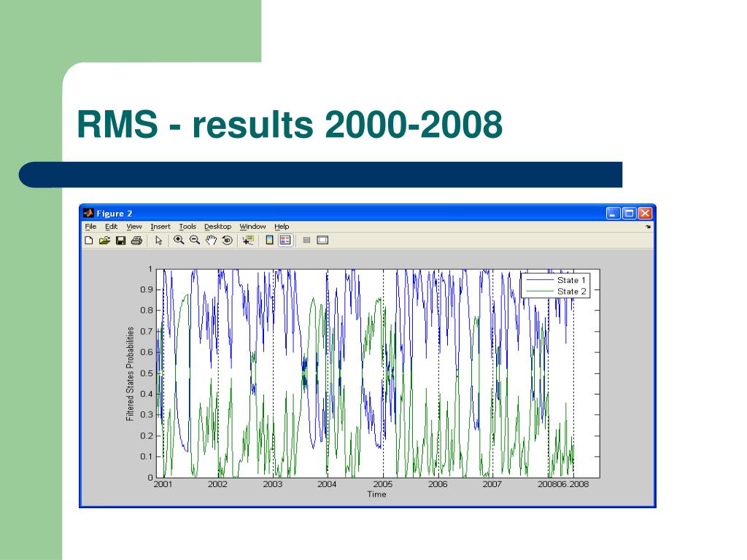Click the 0.9 y-axis tick label
Screen dimensions: 747x560
[146, 289]
